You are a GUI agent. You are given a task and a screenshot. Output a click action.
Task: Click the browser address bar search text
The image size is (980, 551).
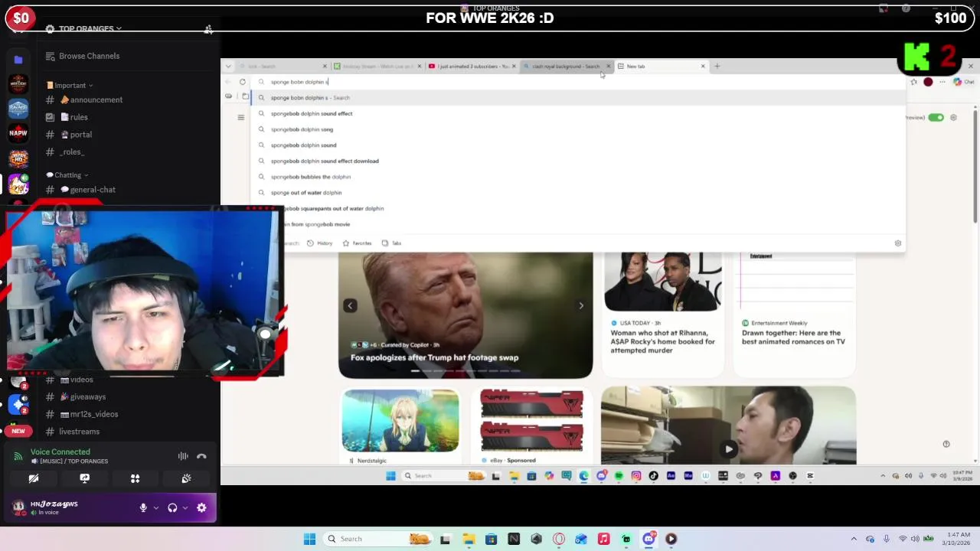tap(299, 82)
